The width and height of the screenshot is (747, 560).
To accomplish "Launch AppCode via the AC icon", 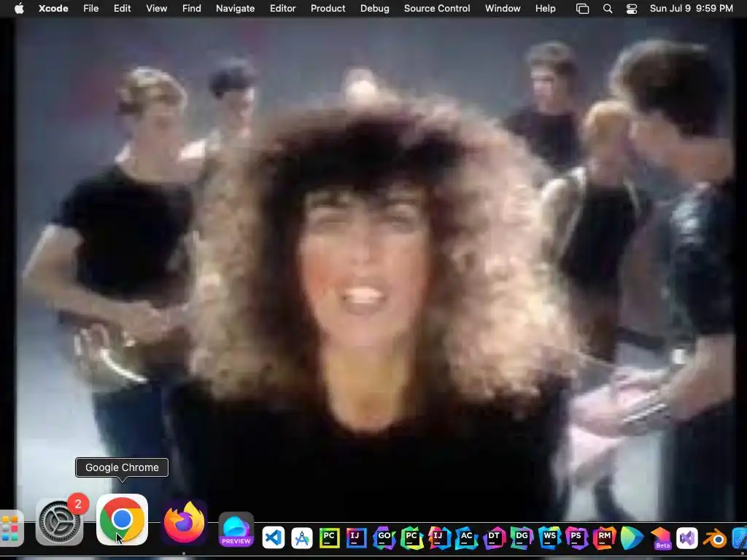I will click(466, 538).
